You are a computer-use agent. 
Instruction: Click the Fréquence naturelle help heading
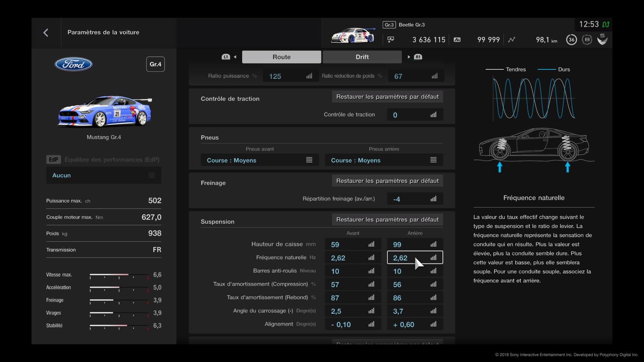[x=534, y=198]
